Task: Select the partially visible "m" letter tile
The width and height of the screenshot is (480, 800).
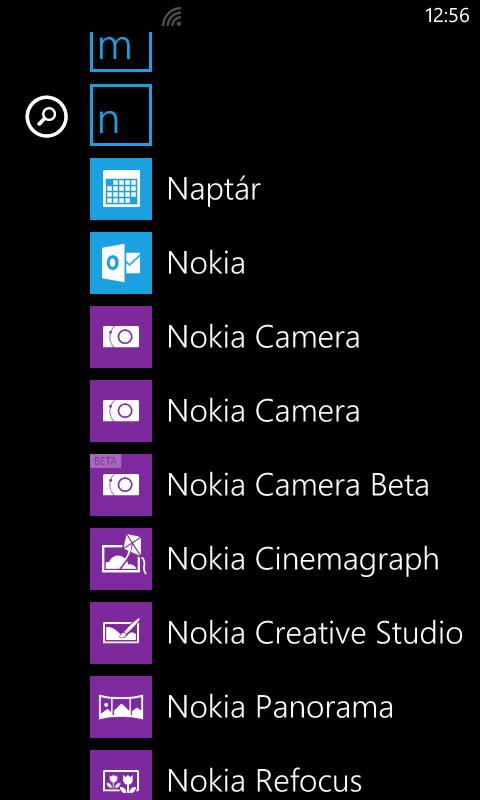Action: click(121, 52)
